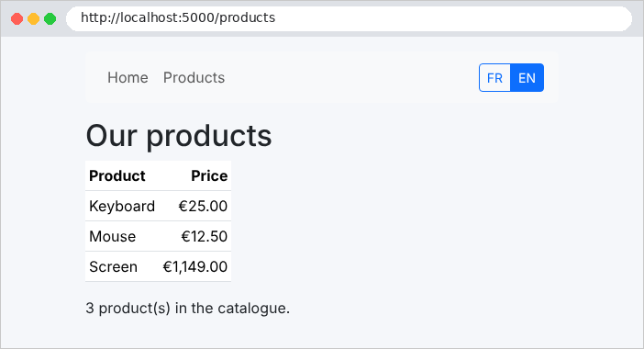
Task: Click the €12.50 price cell
Action: click(195, 236)
